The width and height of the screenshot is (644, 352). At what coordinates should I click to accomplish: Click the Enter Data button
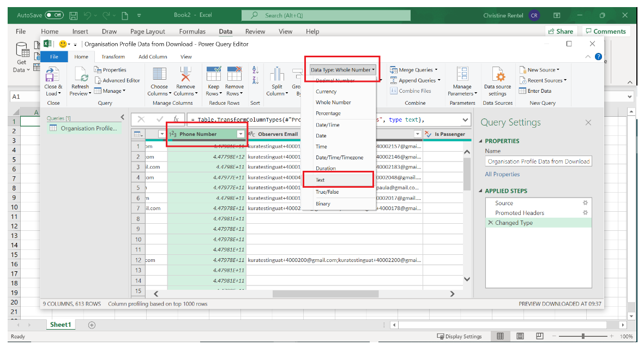coord(535,91)
